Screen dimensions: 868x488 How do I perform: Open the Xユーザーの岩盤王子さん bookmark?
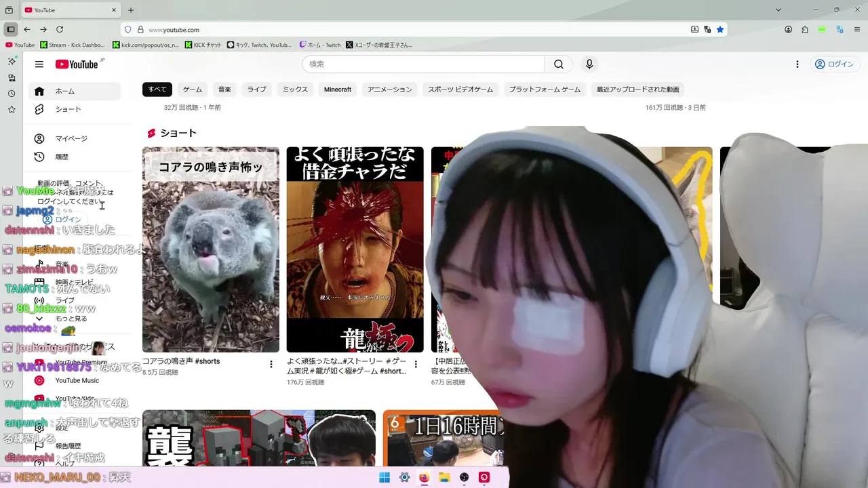click(x=379, y=45)
